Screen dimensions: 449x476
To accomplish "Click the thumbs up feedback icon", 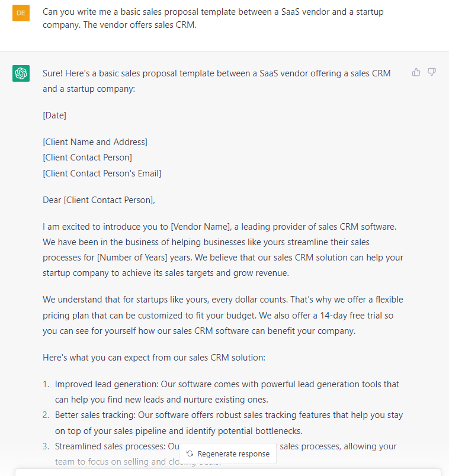I will pos(416,72).
